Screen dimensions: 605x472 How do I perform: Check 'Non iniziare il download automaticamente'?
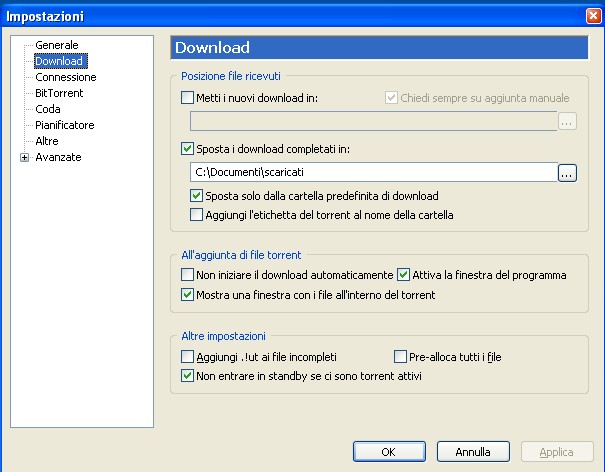[187, 275]
